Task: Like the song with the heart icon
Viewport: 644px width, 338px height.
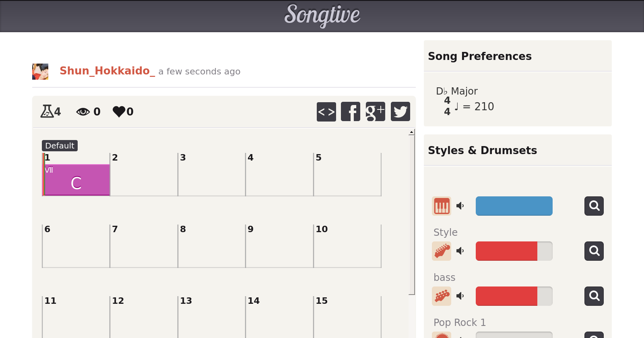Action: [119, 111]
